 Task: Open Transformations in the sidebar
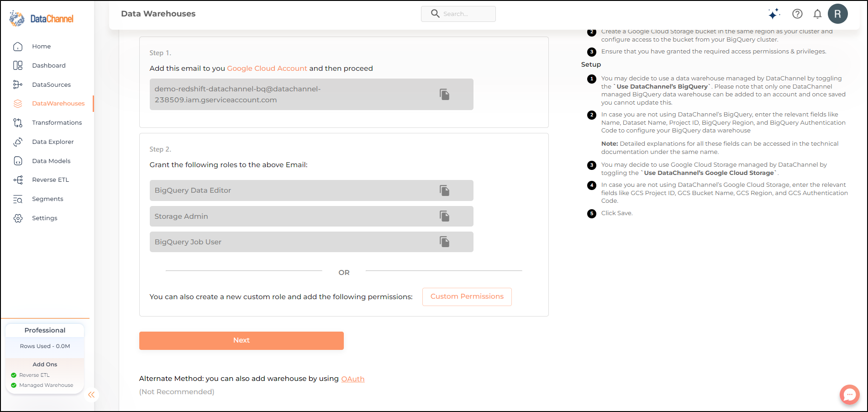click(x=57, y=122)
